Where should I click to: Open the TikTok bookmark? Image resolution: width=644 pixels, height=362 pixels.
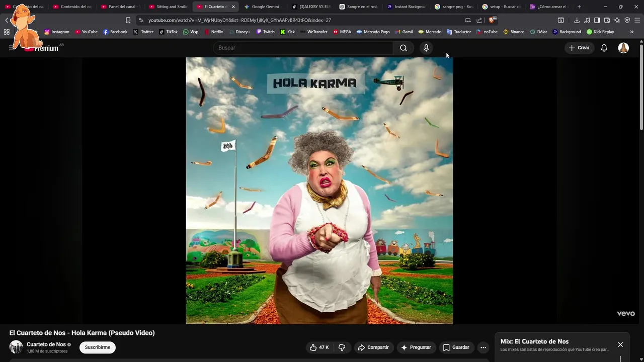point(168,32)
